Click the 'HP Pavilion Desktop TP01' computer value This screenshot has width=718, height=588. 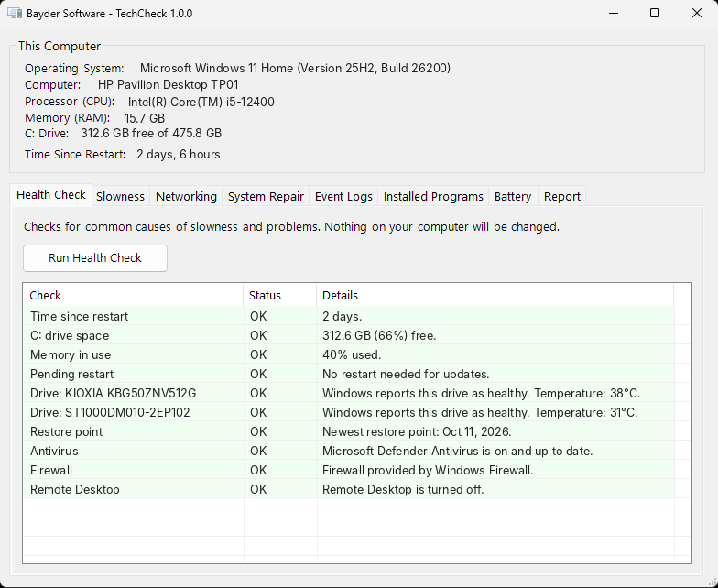pyautogui.click(x=169, y=84)
